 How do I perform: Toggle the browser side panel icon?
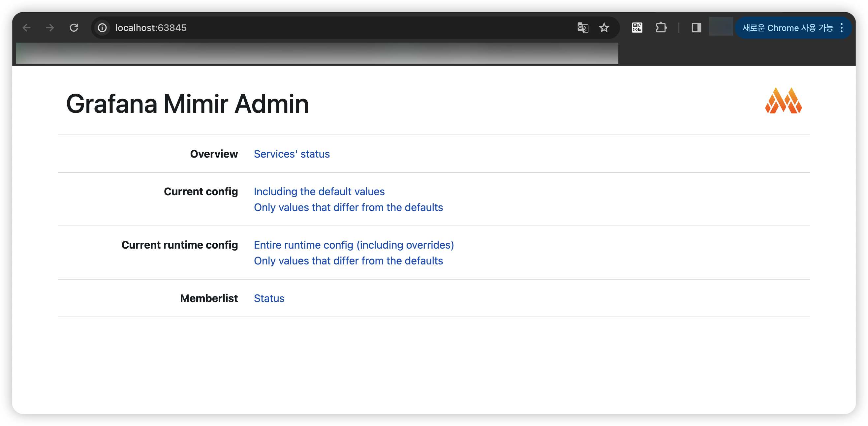[696, 28]
